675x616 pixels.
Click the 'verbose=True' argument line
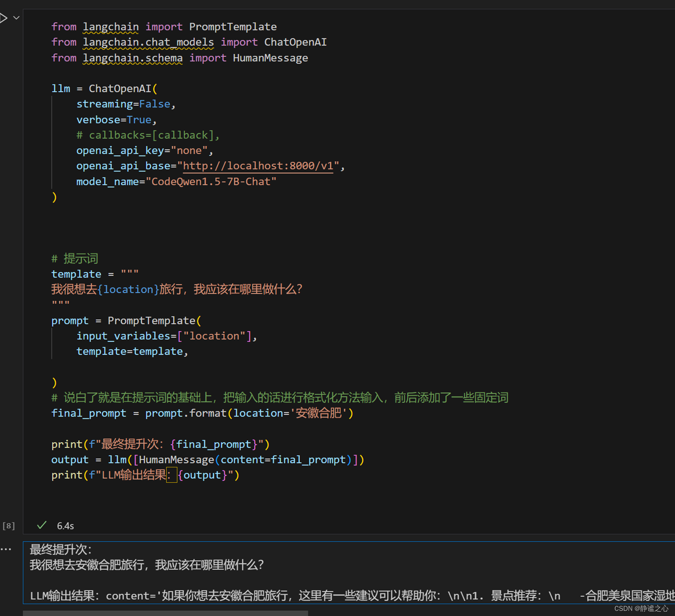117,120
